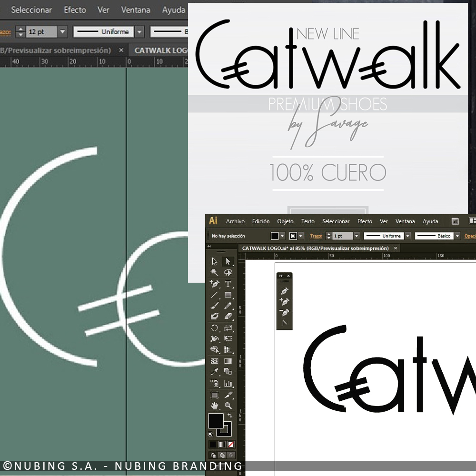Select the Gradient tool
The width and height of the screenshot is (476, 476).
[228, 361]
